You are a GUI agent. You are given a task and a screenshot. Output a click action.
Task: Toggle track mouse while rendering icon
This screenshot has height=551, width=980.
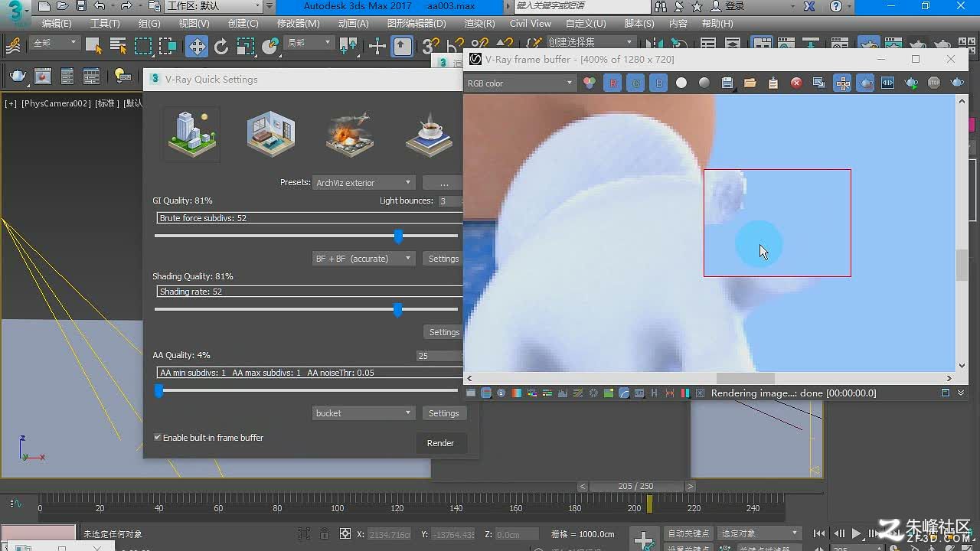click(842, 83)
